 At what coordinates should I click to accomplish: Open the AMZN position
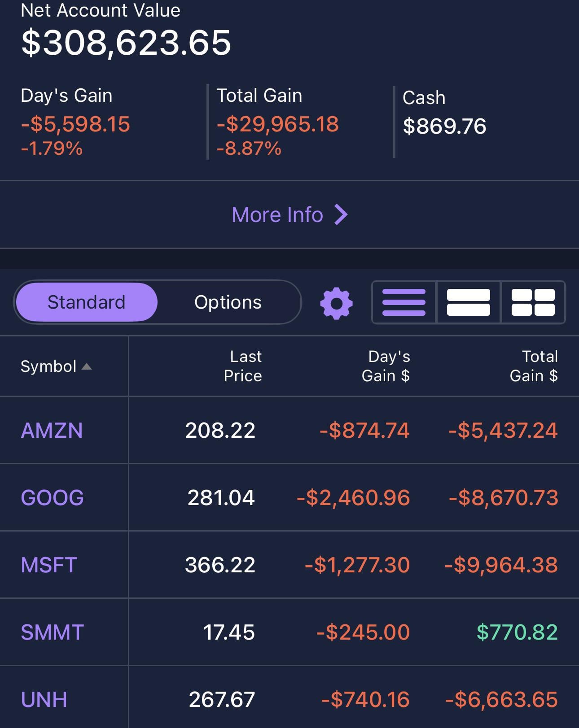tap(52, 431)
